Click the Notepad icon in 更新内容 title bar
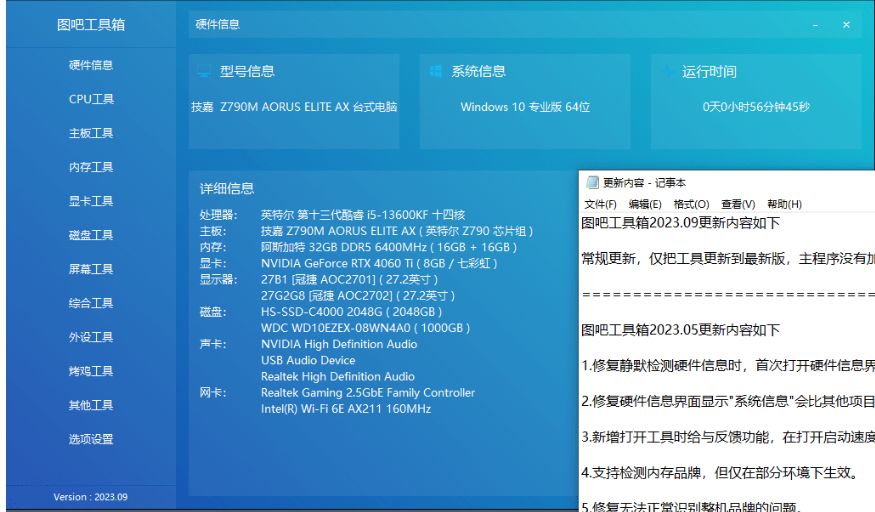 pos(592,182)
